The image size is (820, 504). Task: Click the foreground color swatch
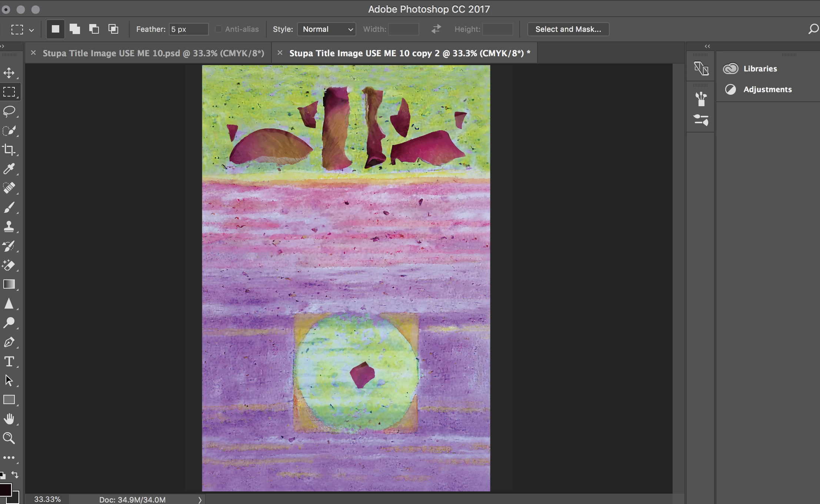click(5, 490)
